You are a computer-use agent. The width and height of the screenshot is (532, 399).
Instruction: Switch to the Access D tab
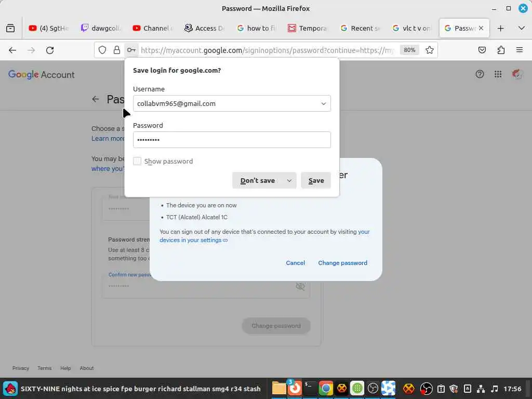point(205,28)
